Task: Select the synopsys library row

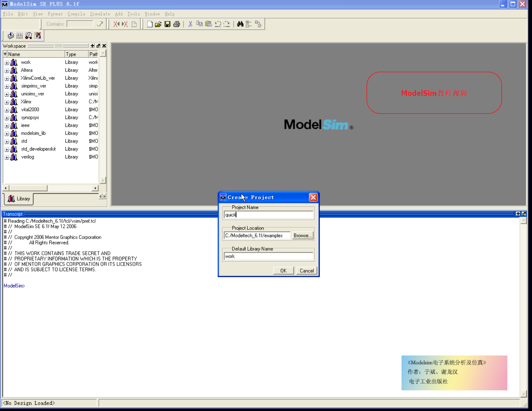Action: coord(51,118)
